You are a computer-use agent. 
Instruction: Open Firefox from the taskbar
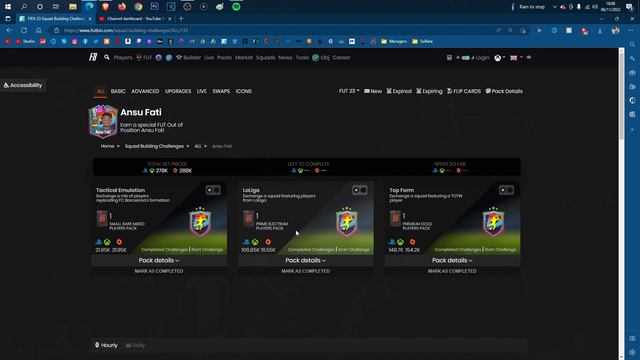point(122,7)
